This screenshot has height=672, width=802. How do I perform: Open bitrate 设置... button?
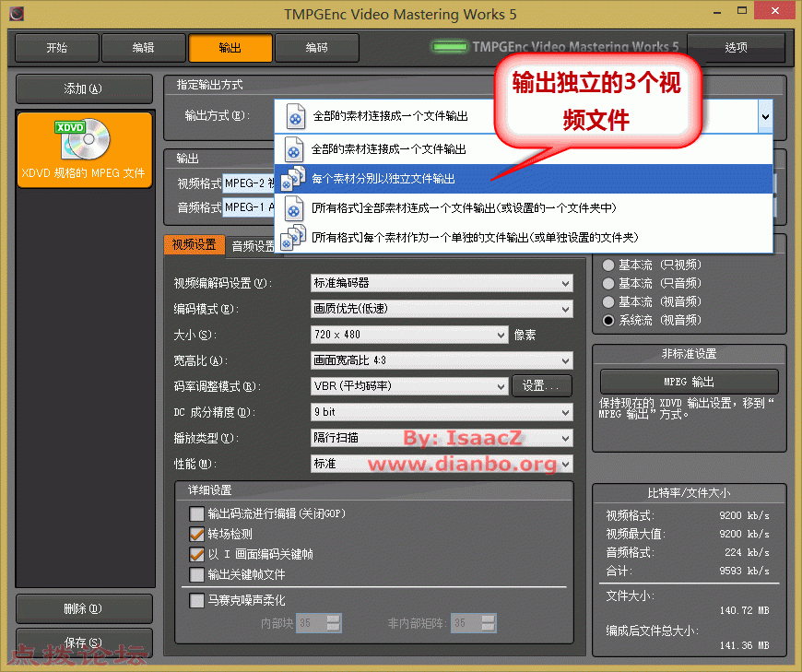pos(542,385)
